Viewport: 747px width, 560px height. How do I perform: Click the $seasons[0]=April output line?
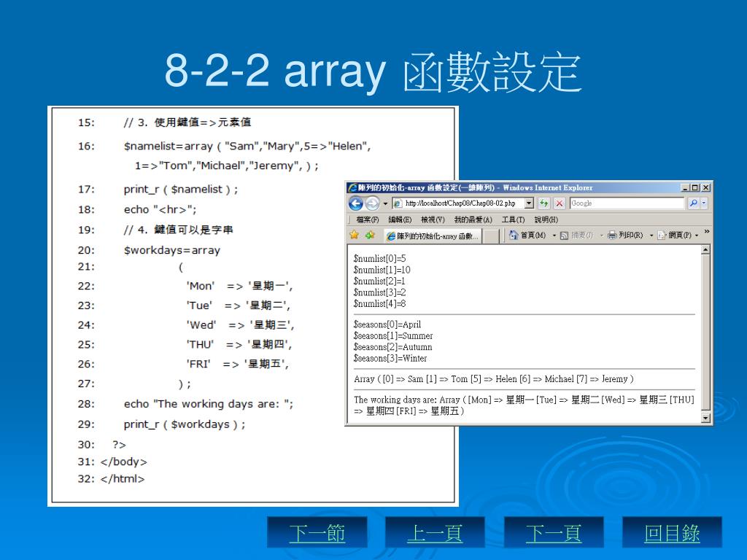pos(387,324)
